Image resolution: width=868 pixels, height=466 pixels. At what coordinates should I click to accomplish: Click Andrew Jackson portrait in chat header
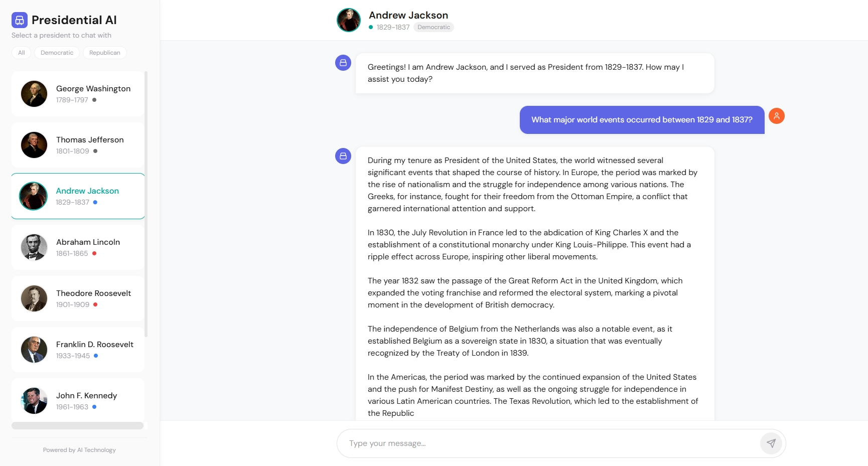pos(349,20)
